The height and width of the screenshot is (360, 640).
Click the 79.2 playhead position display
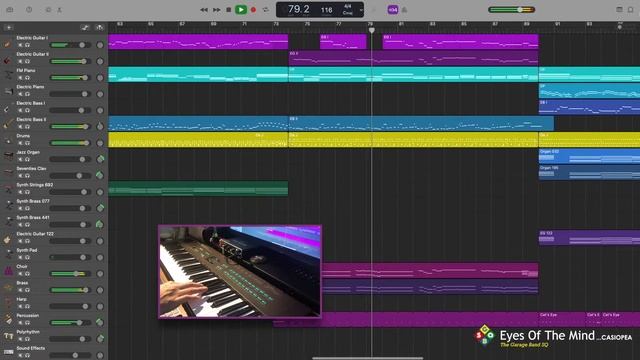click(298, 9)
